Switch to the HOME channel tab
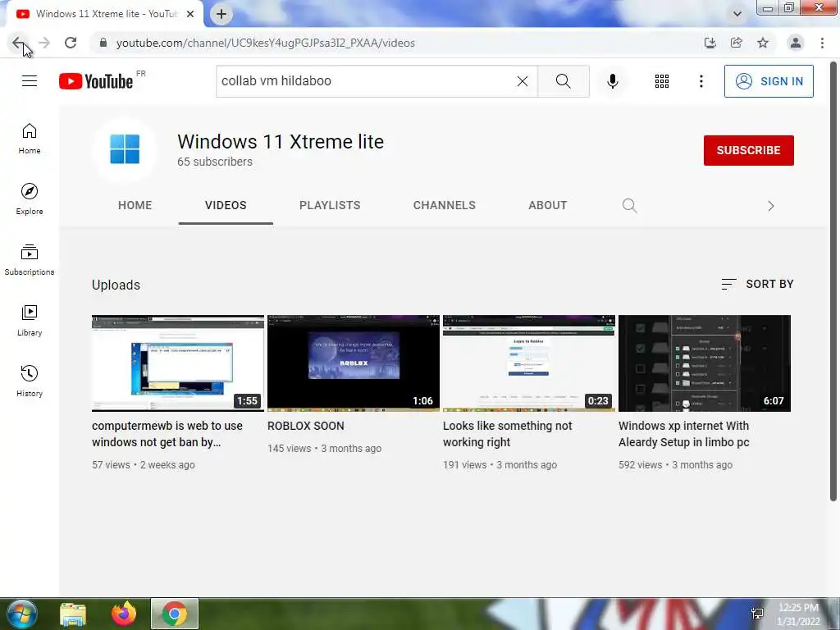Viewport: 840px width, 630px height. (x=135, y=205)
